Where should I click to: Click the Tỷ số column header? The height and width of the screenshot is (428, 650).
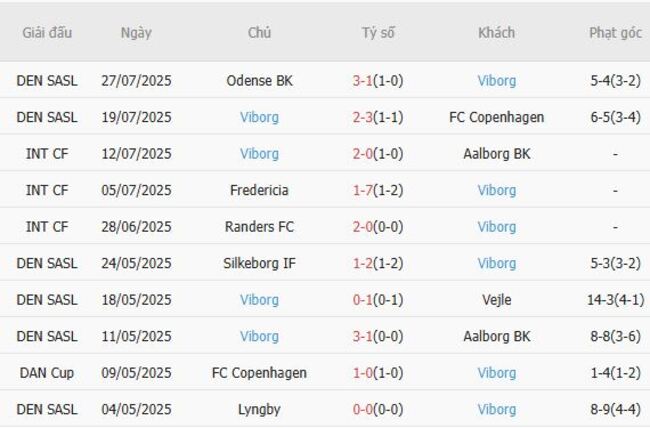[x=378, y=32]
